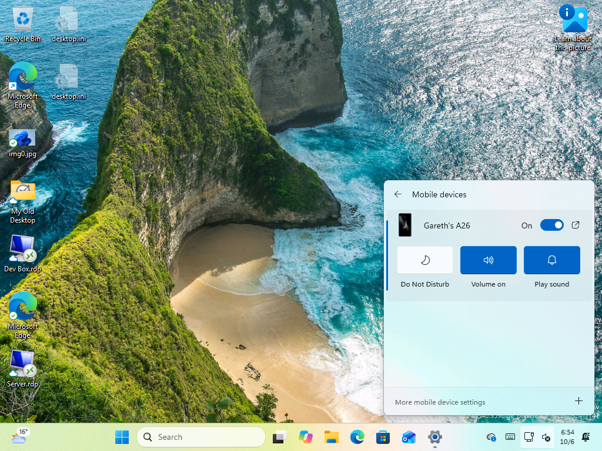This screenshot has height=451, width=602.
Task: Launch Microsoft Edge from taskbar
Action: pos(357,437)
